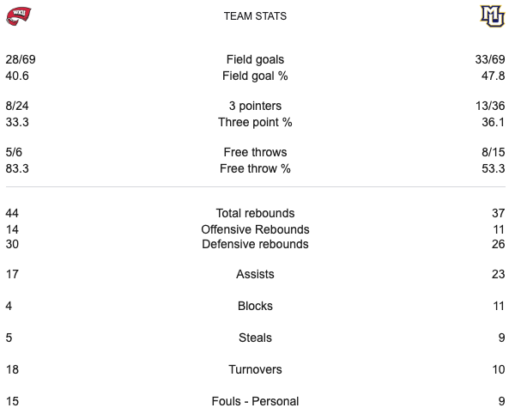Click the Defensive rebounds label
The height and width of the screenshot is (420, 515).
pyautogui.click(x=255, y=244)
